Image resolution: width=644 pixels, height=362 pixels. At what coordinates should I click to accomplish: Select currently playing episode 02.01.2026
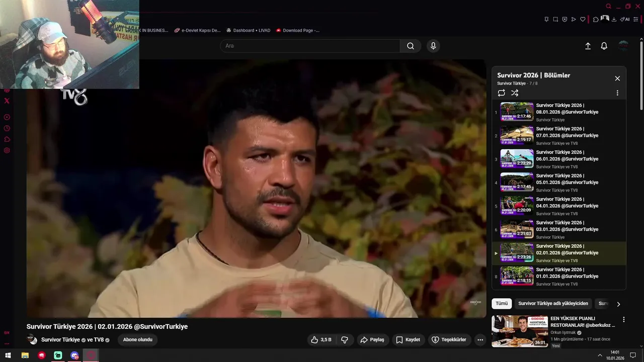click(559, 253)
